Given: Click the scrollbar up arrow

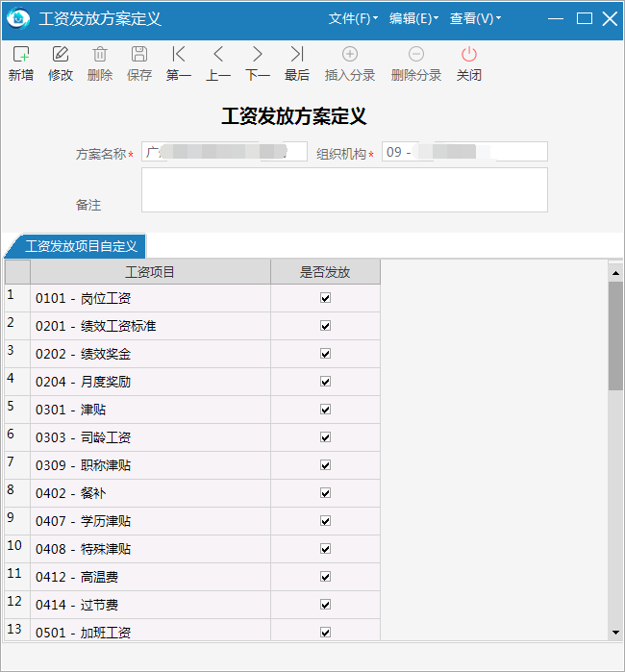Looking at the screenshot, I should click(615, 273).
